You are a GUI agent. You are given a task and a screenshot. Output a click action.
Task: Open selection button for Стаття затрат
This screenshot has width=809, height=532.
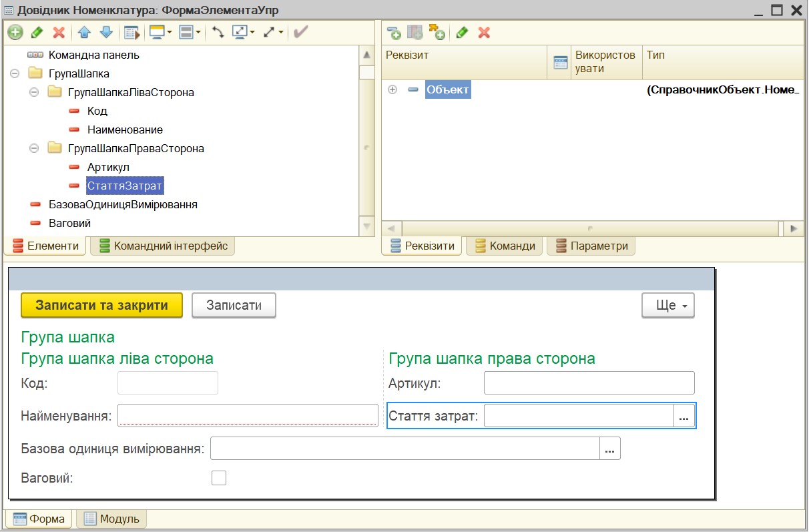[684, 416]
